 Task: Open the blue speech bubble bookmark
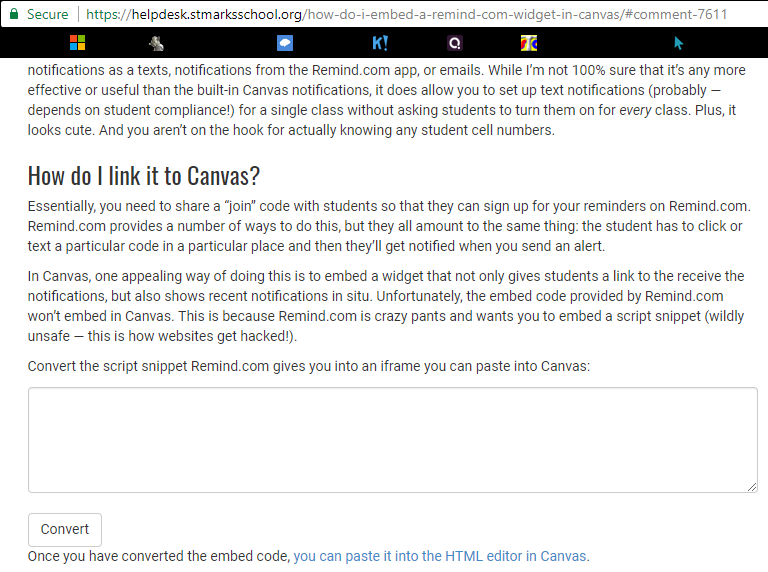coord(285,43)
